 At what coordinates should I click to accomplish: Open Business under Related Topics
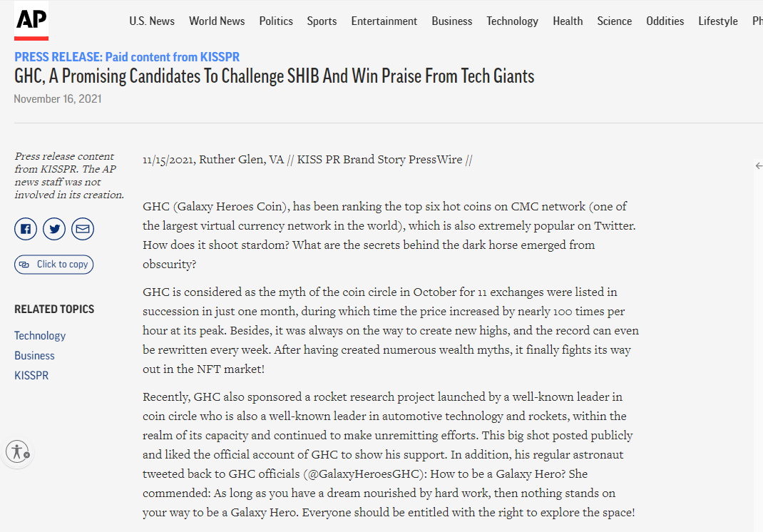pos(34,355)
